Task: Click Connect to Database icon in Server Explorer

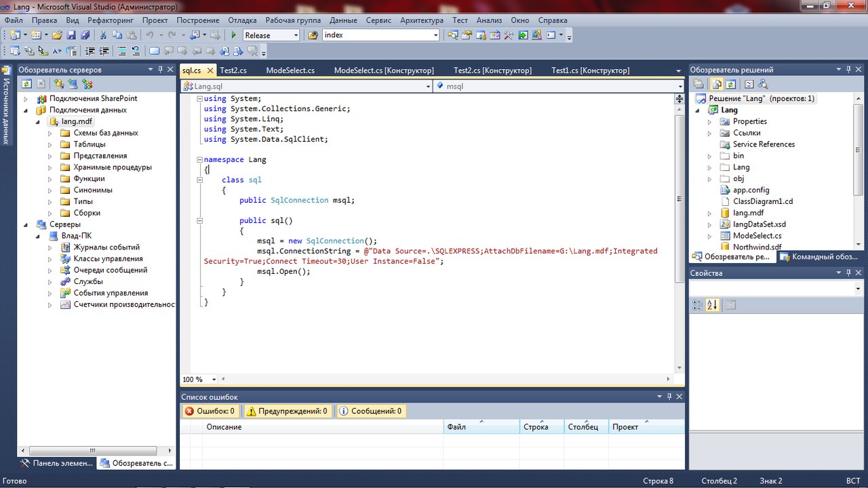Action: (59, 84)
